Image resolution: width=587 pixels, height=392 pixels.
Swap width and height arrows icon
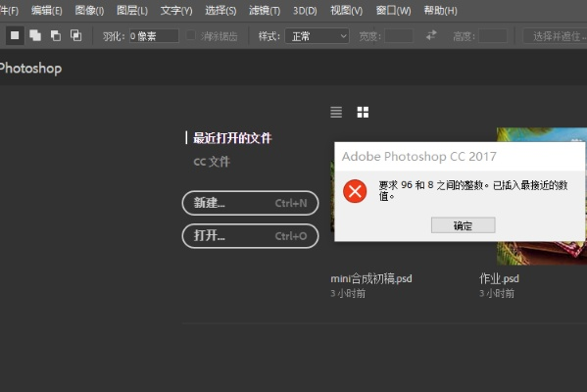coord(431,35)
